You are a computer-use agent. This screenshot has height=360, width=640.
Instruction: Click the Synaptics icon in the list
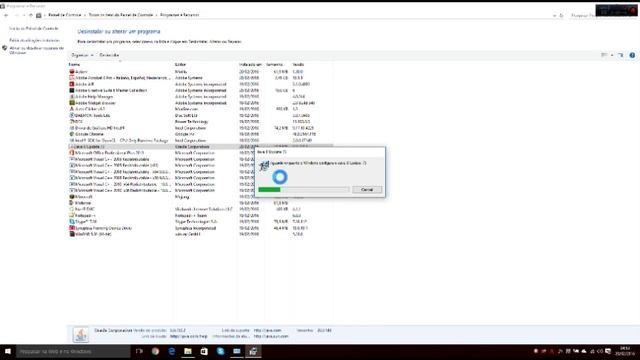(x=72, y=228)
